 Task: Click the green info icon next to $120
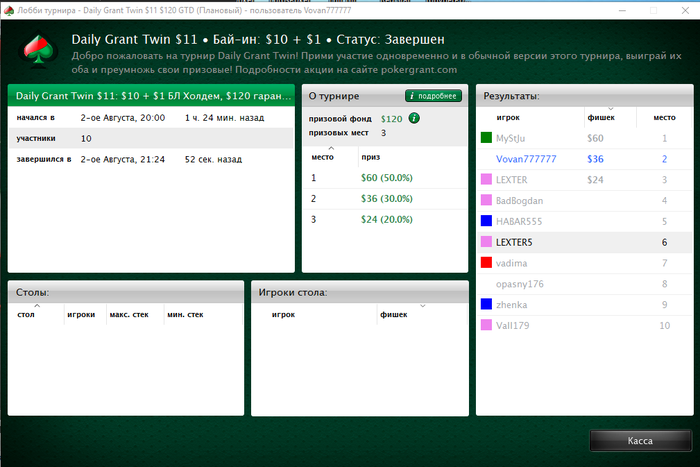click(414, 118)
